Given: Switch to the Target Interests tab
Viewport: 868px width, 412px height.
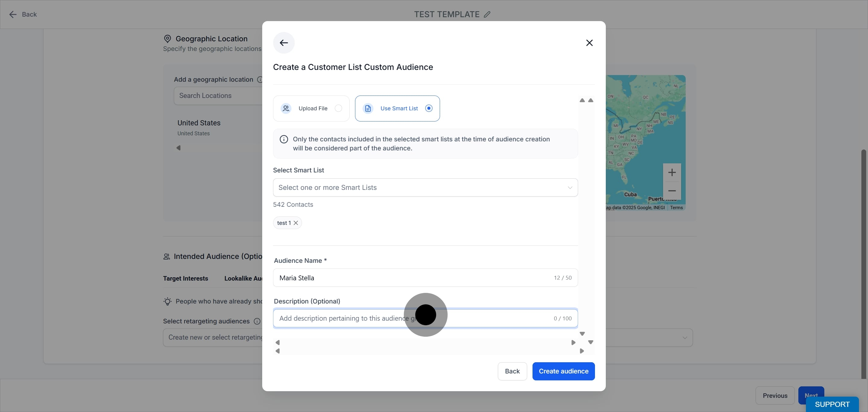Looking at the screenshot, I should click(185, 278).
